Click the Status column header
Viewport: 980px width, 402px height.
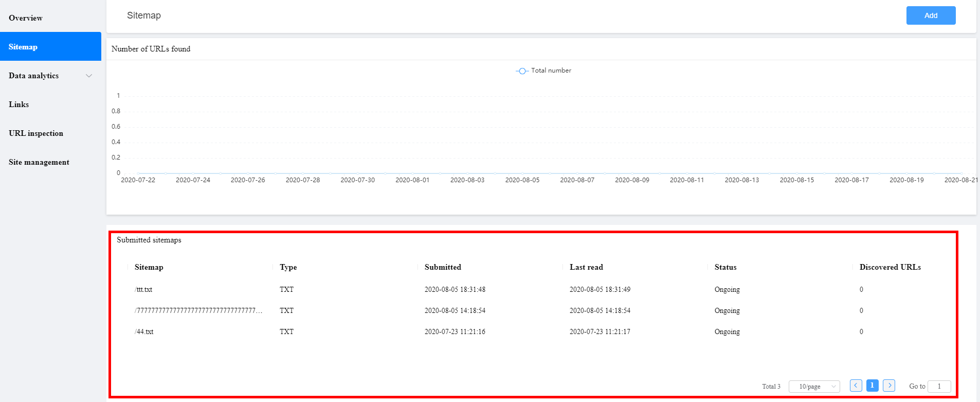(725, 267)
